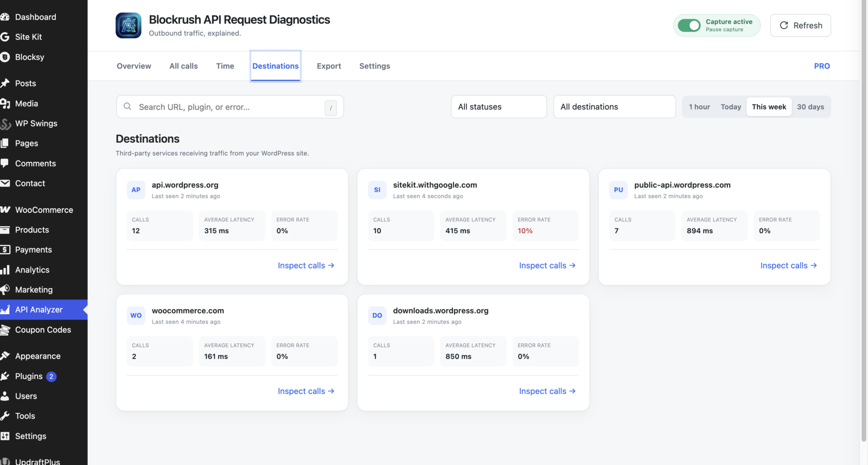This screenshot has width=868, height=465.
Task: Click the page vertical scrollbar
Action: point(864,220)
